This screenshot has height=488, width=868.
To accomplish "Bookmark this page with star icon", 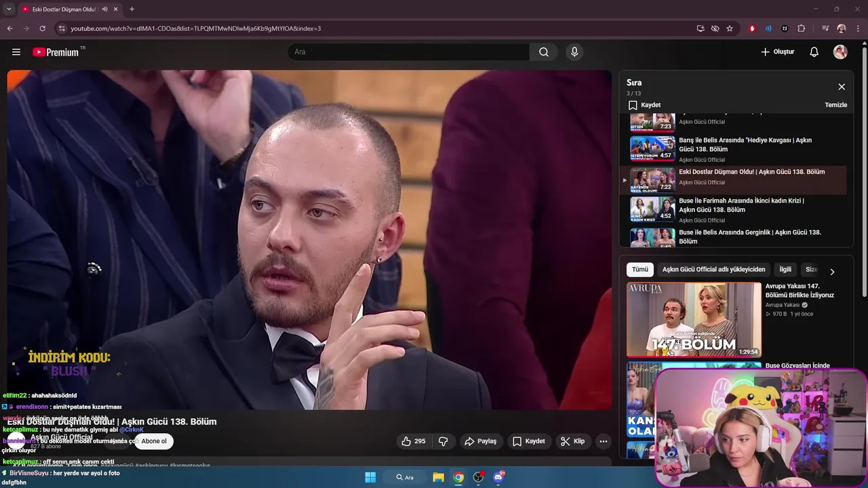I will (730, 28).
